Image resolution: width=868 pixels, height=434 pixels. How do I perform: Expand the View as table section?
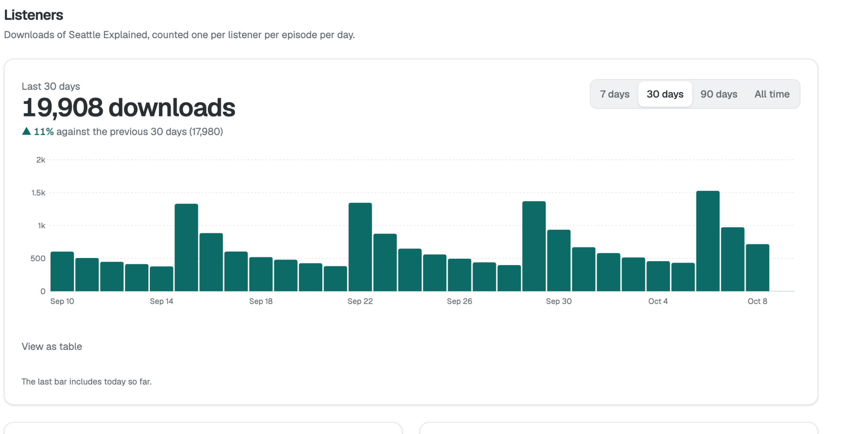click(52, 347)
